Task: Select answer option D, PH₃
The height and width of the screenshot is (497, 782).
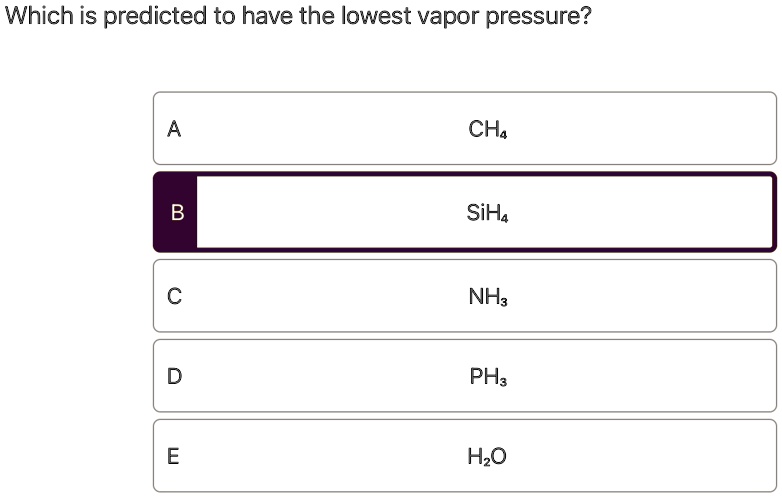Action: tap(465, 376)
